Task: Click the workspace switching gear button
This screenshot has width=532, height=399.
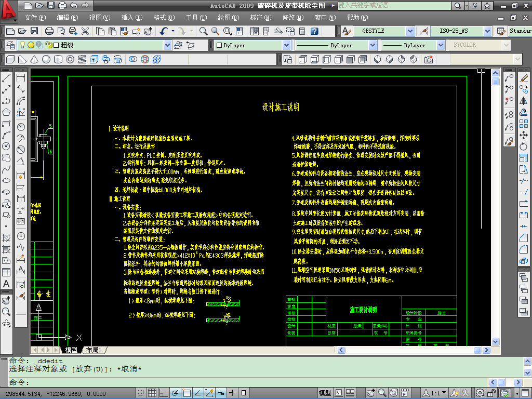Action: (x=480, y=393)
